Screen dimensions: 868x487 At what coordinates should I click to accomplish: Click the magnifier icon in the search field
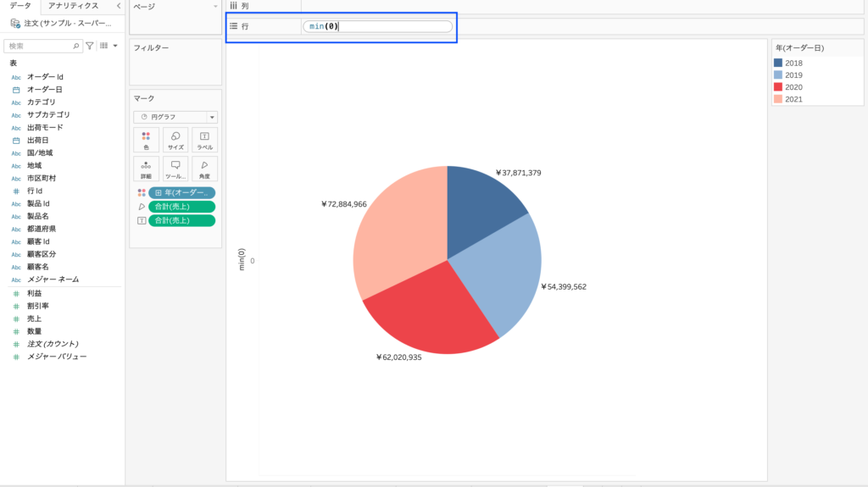tap(76, 46)
